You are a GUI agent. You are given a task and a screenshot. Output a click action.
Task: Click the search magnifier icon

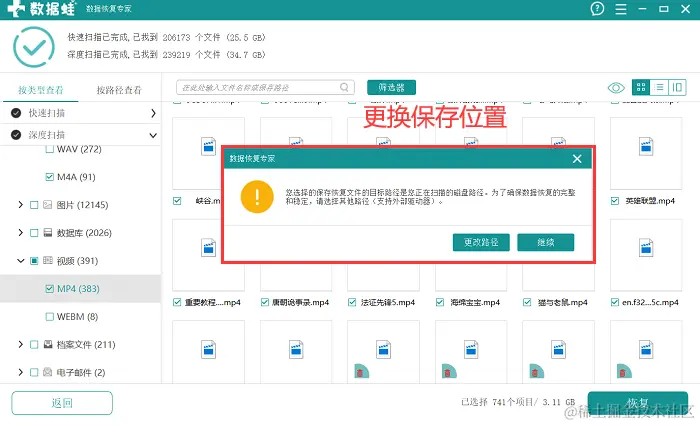click(344, 87)
